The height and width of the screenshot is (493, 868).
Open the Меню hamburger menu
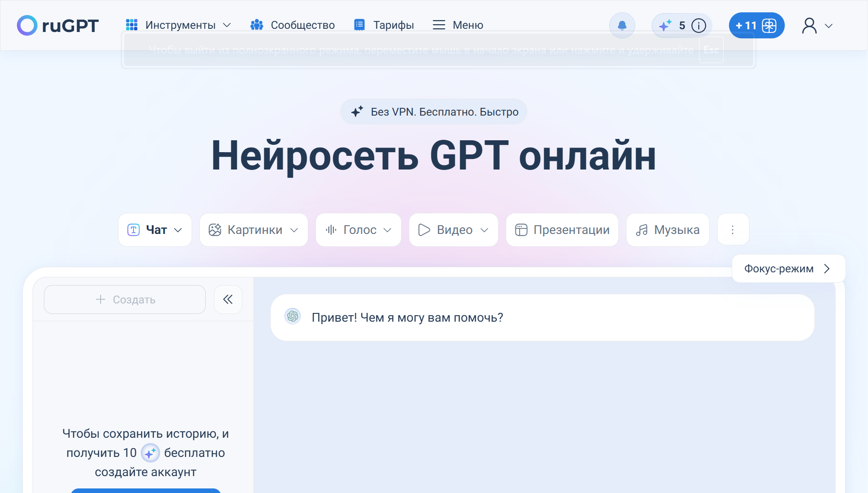point(458,25)
